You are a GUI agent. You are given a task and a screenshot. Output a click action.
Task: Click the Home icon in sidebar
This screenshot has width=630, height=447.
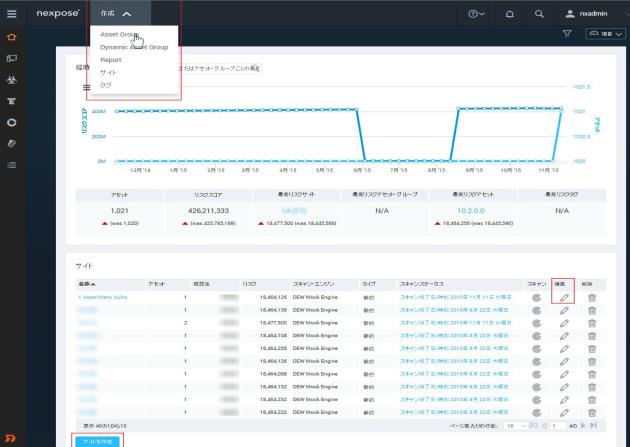(x=12, y=38)
